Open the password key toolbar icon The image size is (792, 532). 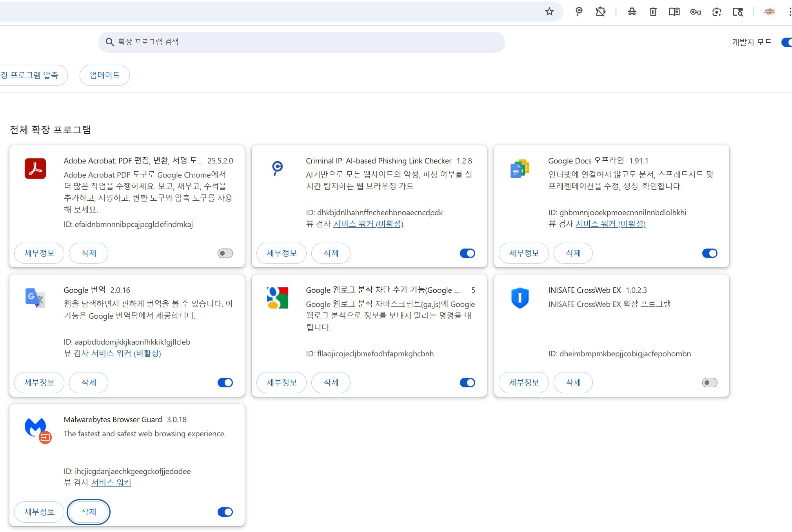pos(695,12)
